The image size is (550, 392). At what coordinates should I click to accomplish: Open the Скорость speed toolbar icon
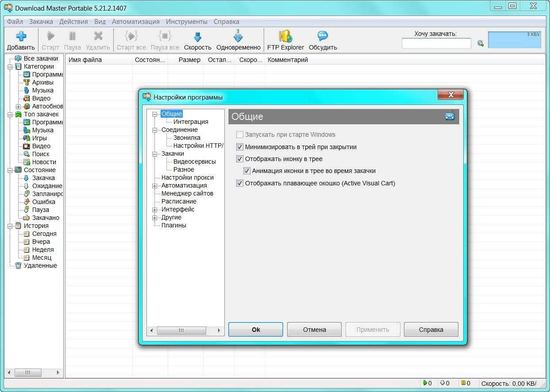pyautogui.click(x=198, y=36)
